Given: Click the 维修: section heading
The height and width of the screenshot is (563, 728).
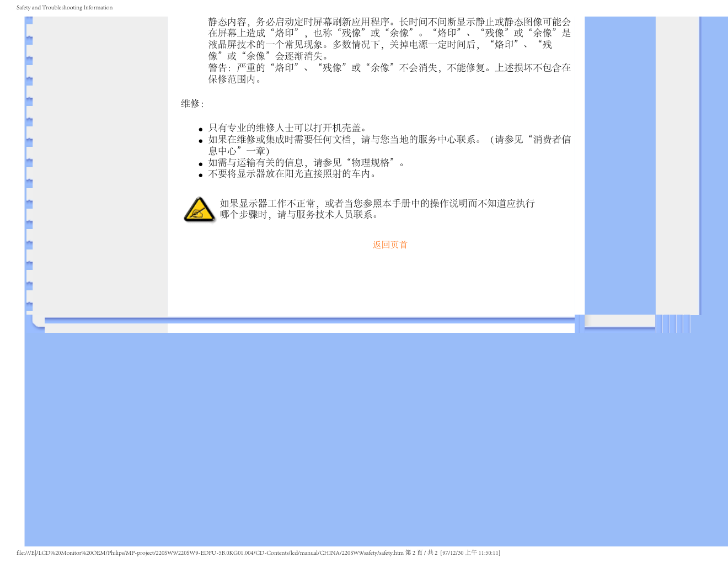Looking at the screenshot, I should tap(192, 104).
